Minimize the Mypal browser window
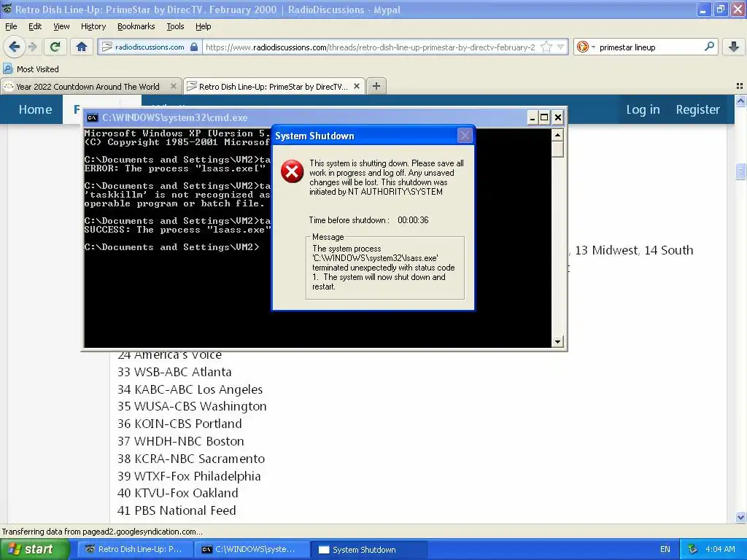 pos(703,9)
